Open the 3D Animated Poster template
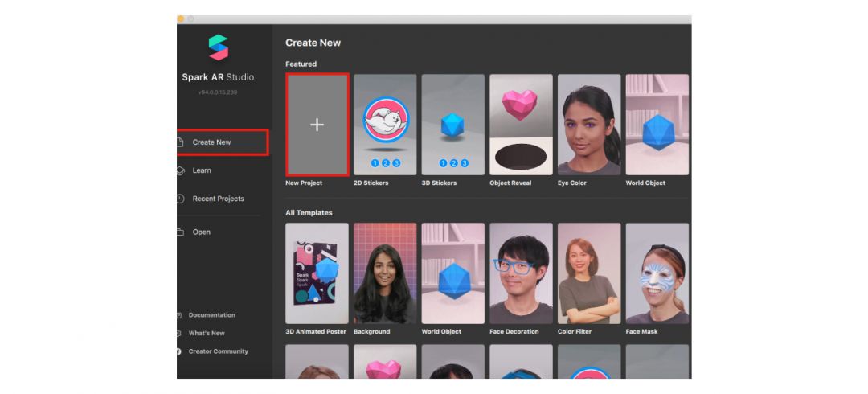Screen dimensions: 868x394 tap(317, 273)
